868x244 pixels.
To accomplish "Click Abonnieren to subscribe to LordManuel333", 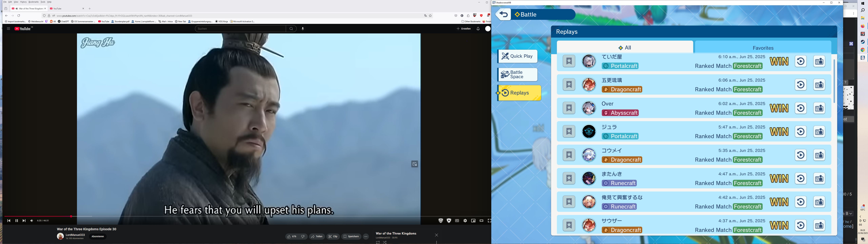I will pyautogui.click(x=98, y=237).
